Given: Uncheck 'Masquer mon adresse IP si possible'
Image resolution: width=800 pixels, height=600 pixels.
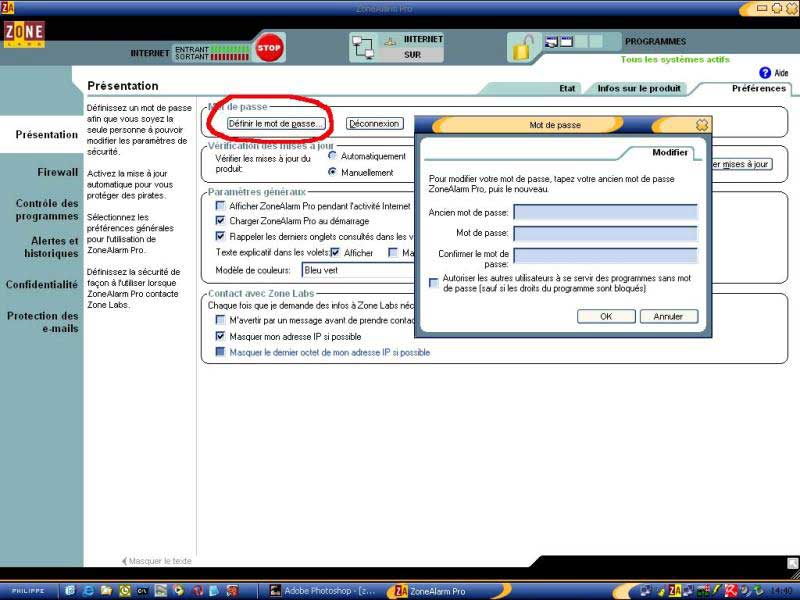Looking at the screenshot, I should coord(221,337).
